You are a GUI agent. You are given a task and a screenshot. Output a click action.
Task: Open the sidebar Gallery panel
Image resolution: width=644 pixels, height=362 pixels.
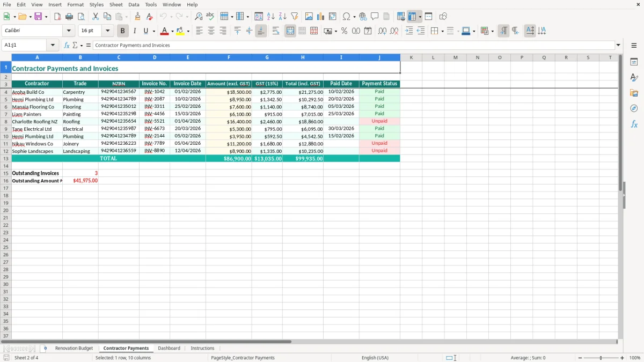(634, 93)
